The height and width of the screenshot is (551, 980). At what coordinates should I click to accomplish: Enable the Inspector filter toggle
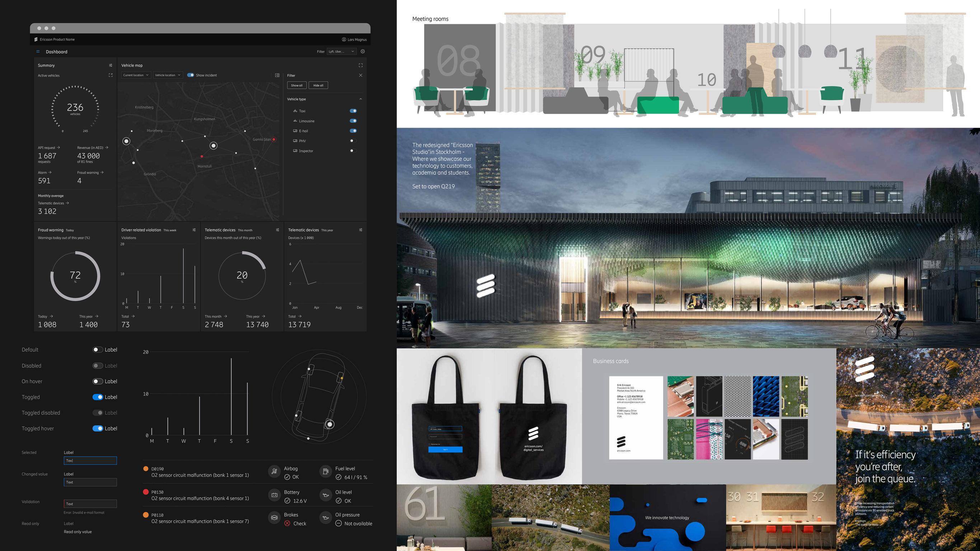353,151
